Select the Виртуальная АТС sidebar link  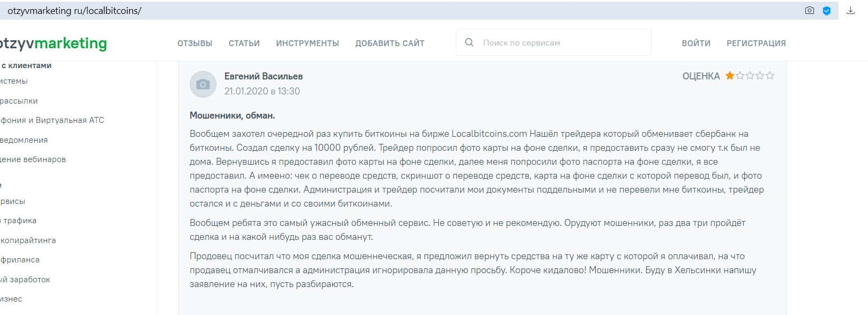coord(53,120)
